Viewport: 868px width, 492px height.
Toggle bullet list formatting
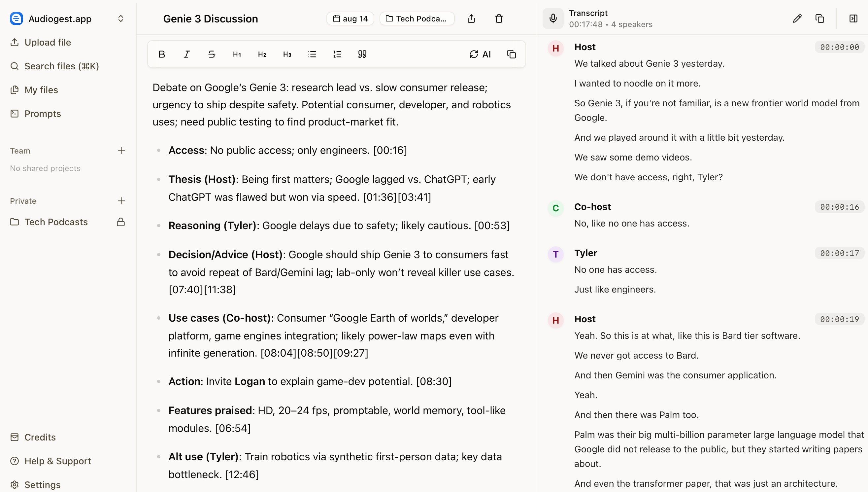tap(312, 54)
